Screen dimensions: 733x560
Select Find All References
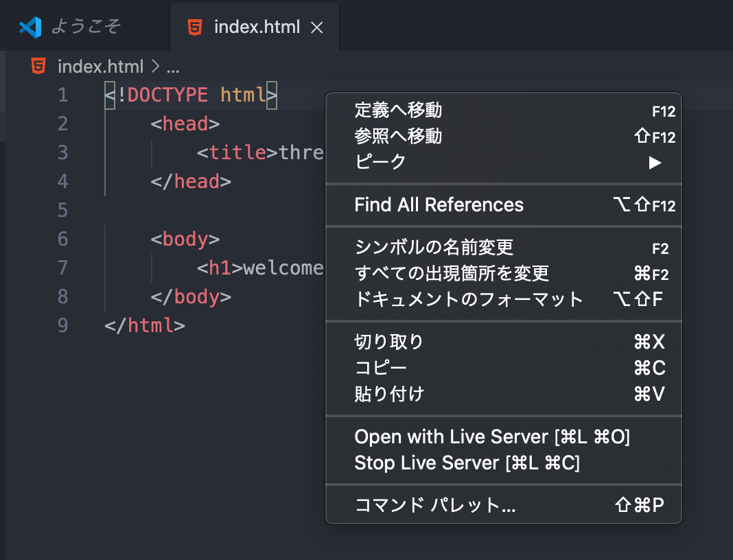(x=439, y=205)
